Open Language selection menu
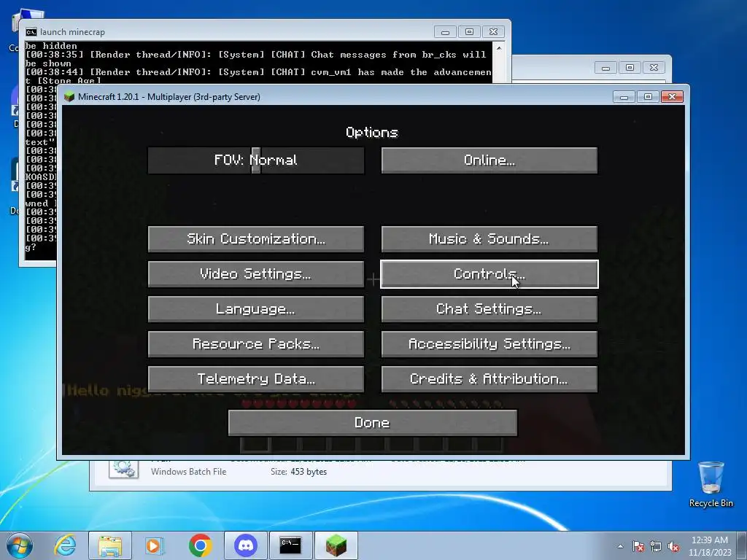The height and width of the screenshot is (560, 747). [256, 309]
